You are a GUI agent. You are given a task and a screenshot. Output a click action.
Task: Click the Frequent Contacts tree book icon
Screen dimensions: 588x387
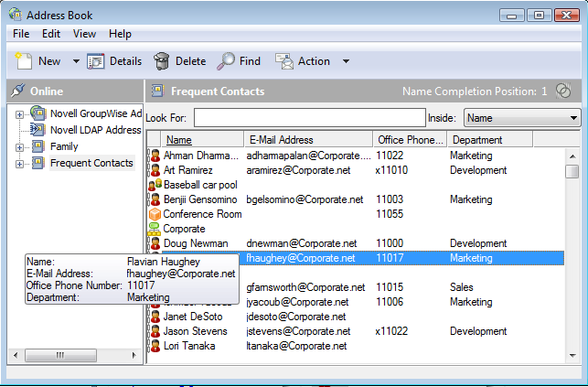click(37, 163)
